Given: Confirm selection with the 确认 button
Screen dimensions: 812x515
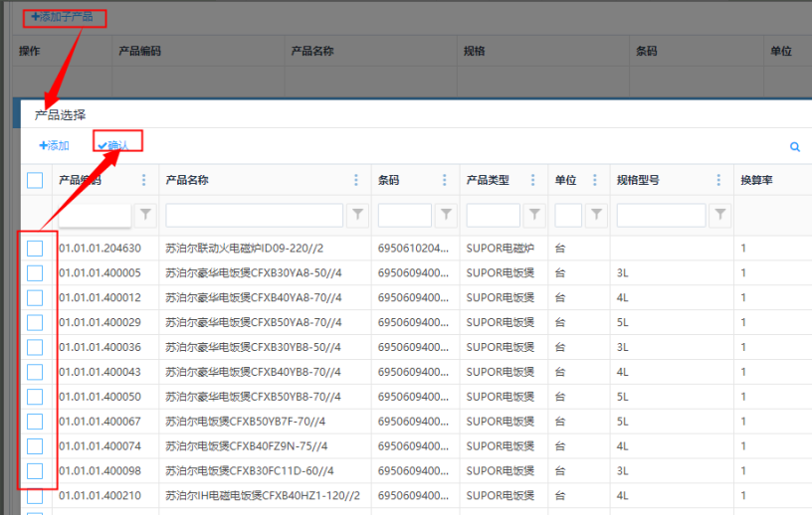Looking at the screenshot, I should pos(113,146).
